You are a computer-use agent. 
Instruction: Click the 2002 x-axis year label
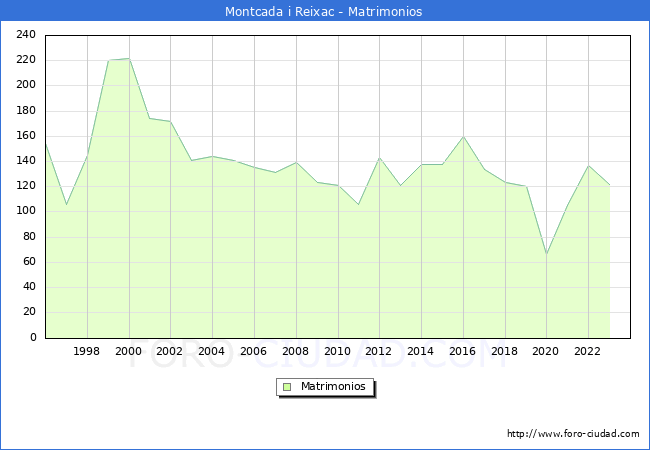click(x=171, y=351)
